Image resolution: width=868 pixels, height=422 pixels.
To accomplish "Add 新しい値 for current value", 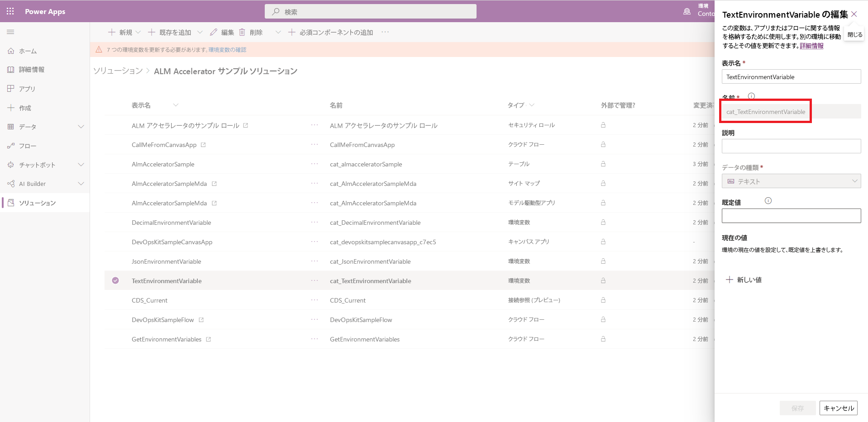I will (x=744, y=280).
